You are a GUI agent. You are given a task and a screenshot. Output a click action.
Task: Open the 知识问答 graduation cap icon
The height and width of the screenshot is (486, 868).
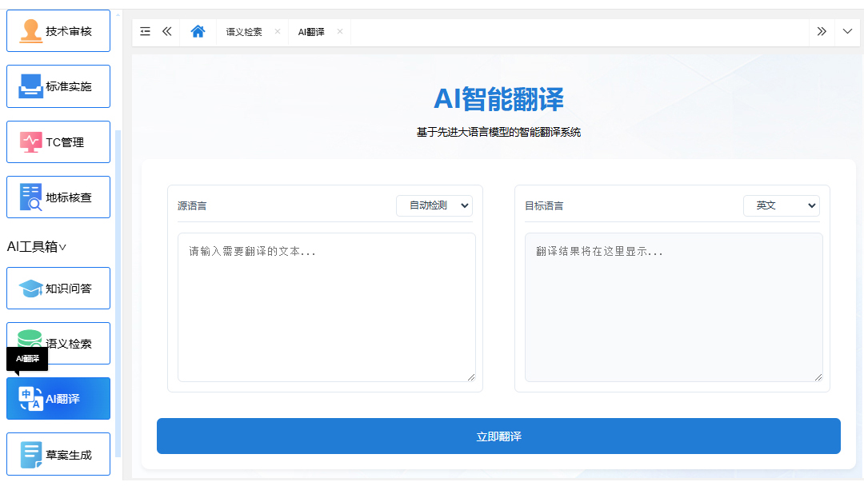(30, 289)
